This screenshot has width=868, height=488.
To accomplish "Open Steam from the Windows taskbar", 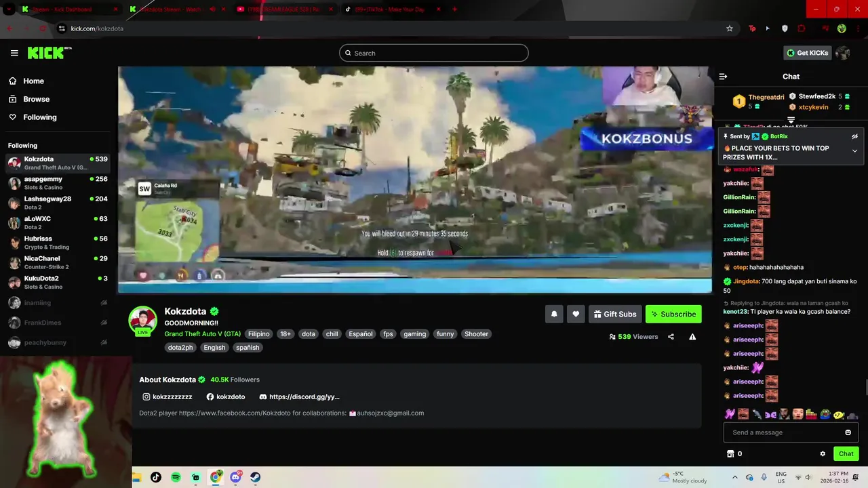I will click(x=255, y=477).
